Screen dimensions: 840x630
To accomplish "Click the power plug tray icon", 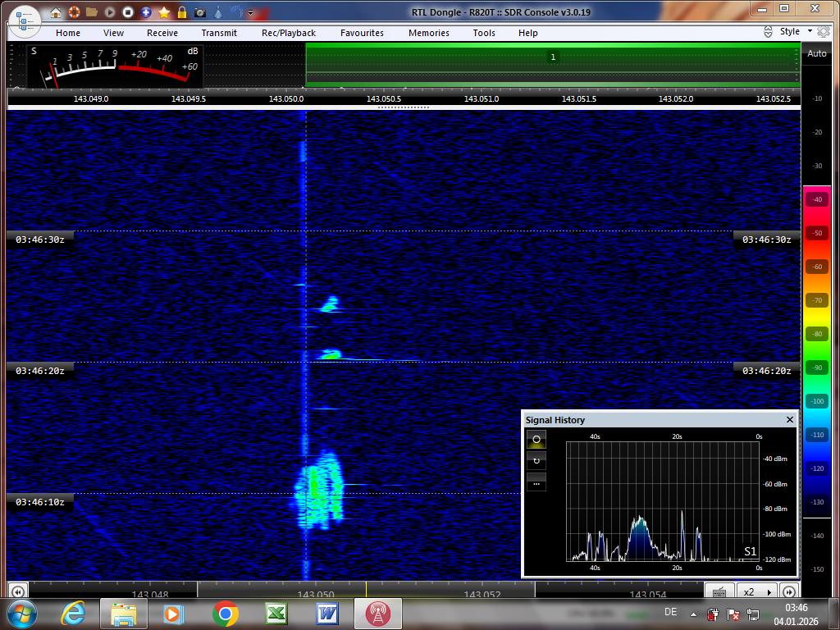I will point(713,614).
